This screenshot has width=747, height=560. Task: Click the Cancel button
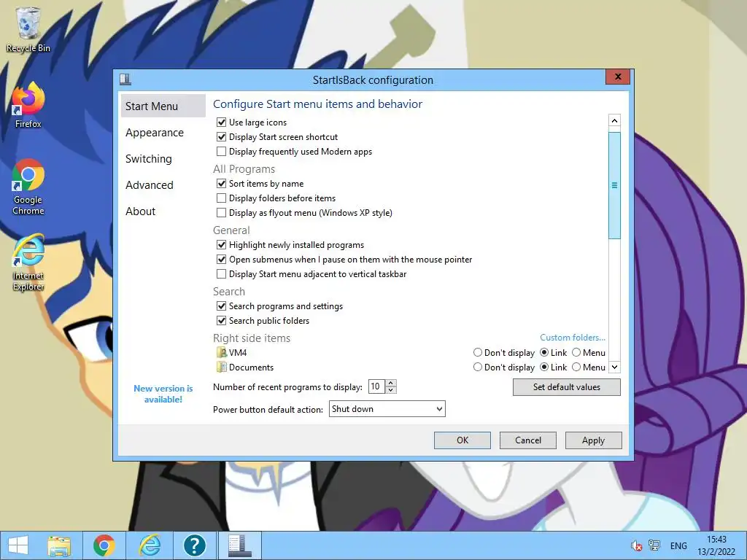click(528, 440)
